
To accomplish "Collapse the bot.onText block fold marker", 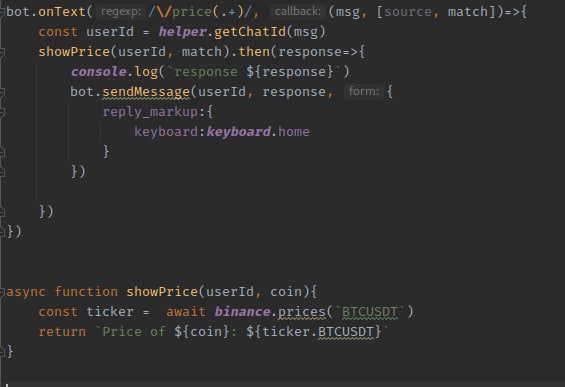I will [x=2, y=12].
